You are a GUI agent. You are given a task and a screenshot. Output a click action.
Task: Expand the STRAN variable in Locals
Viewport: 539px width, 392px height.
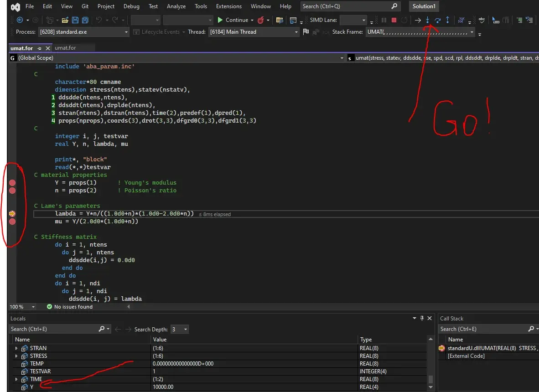16,348
